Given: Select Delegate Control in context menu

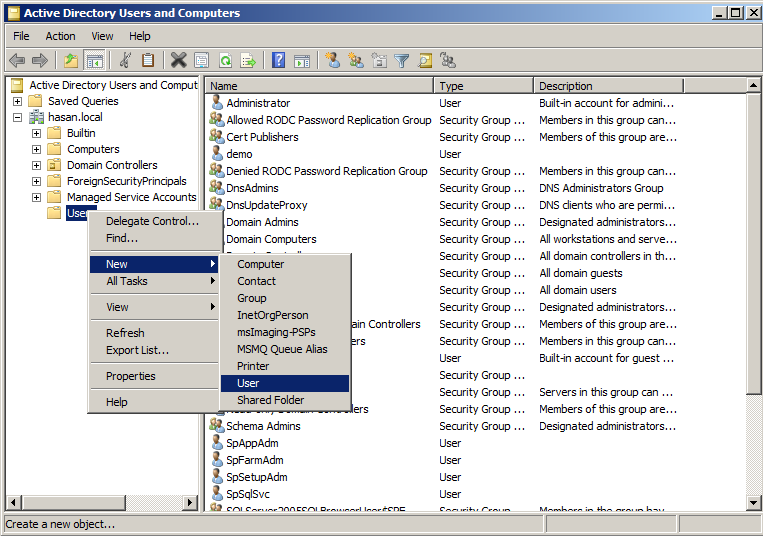Looking at the screenshot, I should coord(154,221).
